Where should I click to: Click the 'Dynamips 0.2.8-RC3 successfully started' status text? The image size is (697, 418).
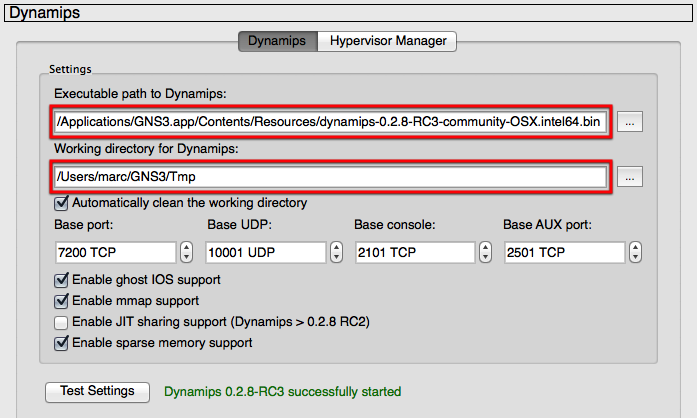283,392
